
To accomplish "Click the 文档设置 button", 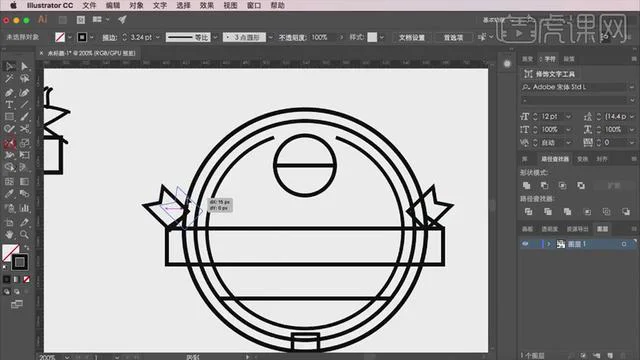I will (411, 38).
